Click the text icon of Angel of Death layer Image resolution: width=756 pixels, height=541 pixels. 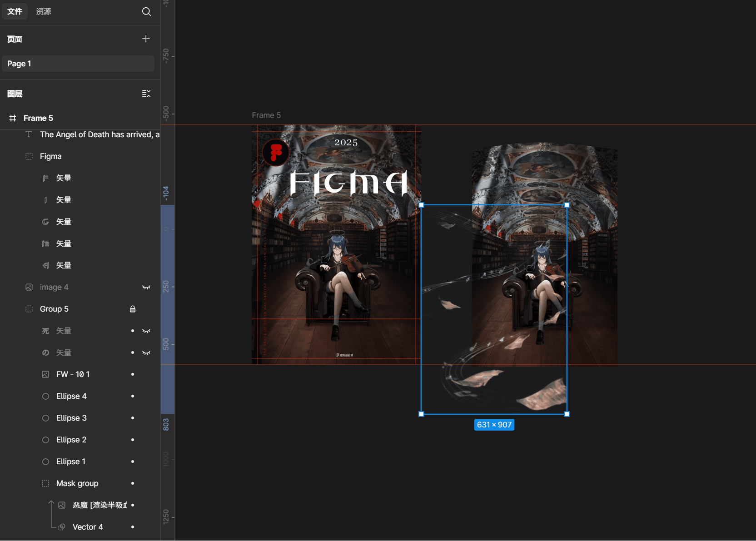29,134
